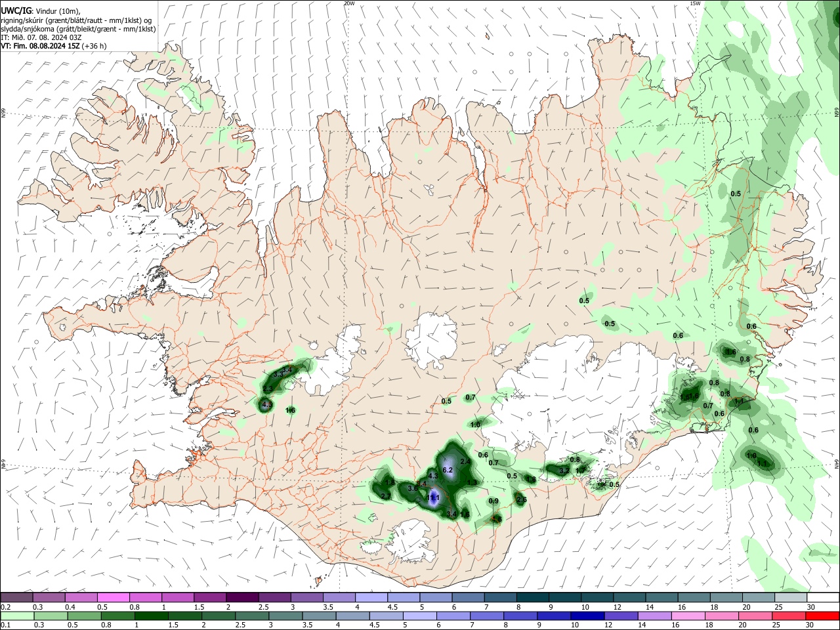Click the bright red 30 swatch, rain legend
The height and width of the screenshot is (630, 840).
click(x=822, y=616)
